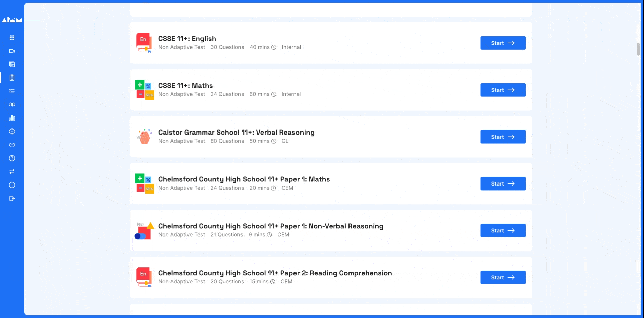Click the page vertical scrollbar thumb
The width and height of the screenshot is (644, 318).
[x=638, y=49]
